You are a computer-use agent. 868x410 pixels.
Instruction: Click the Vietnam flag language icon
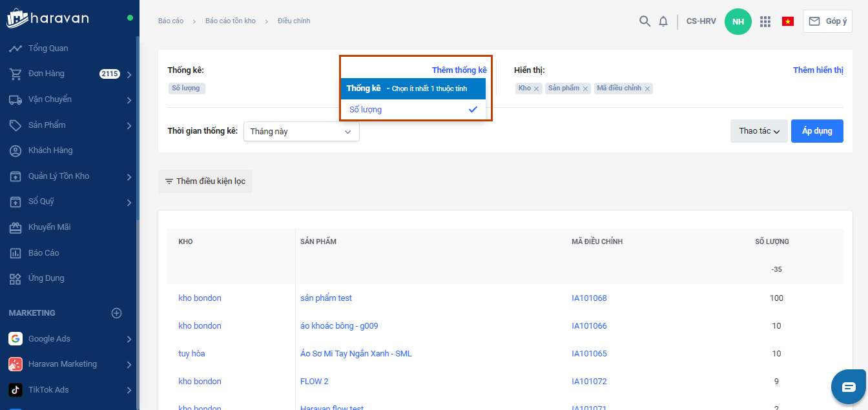point(788,21)
